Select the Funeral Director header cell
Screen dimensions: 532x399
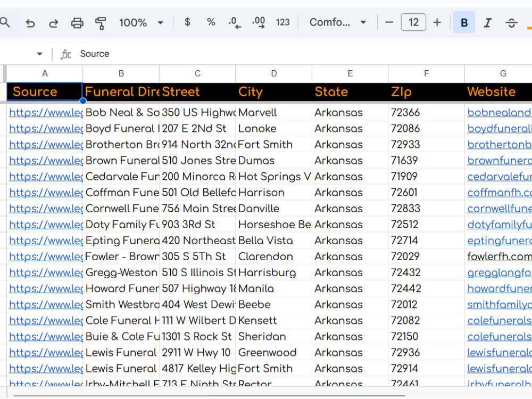coord(121,92)
